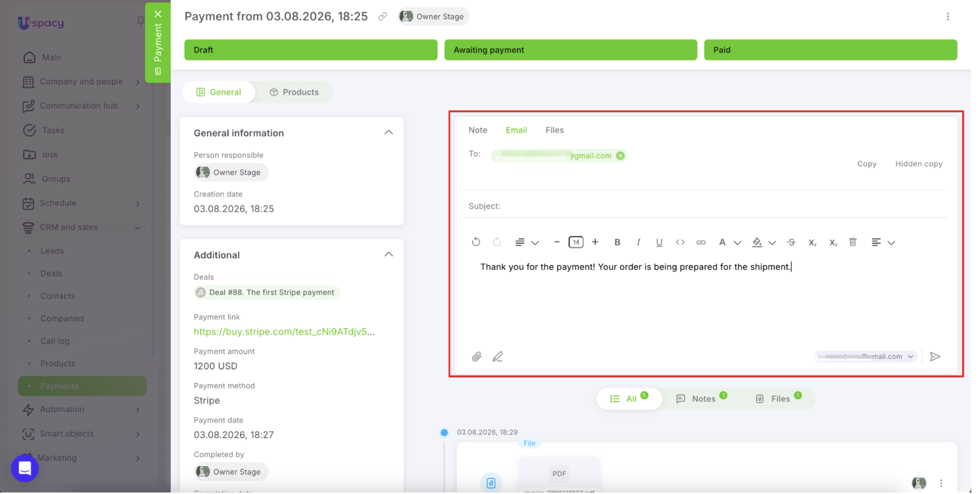Open the fill color dropdown arrow
Screen dimensions: 980x494
772,243
